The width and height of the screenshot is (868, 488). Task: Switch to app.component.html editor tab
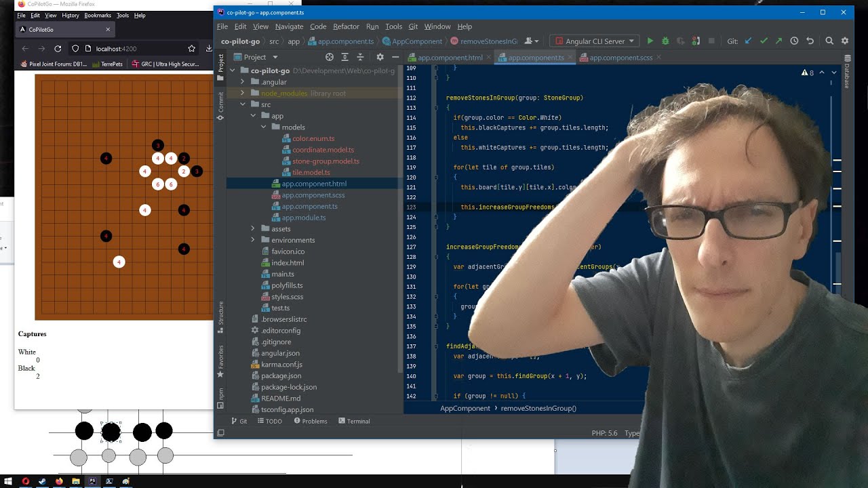click(450, 58)
